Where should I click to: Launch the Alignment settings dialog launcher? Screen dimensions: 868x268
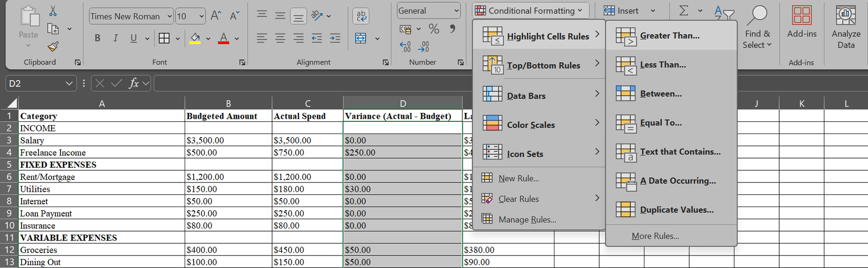click(386, 62)
